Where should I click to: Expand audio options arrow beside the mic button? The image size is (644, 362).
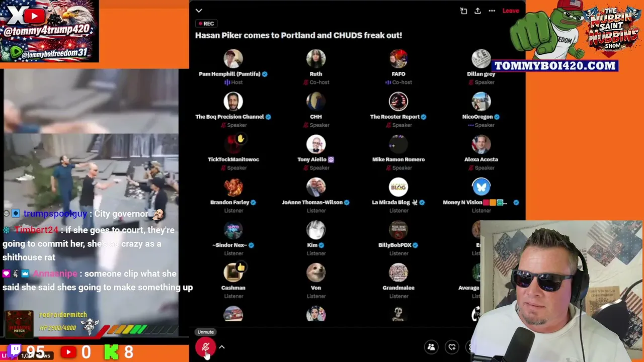(x=221, y=347)
